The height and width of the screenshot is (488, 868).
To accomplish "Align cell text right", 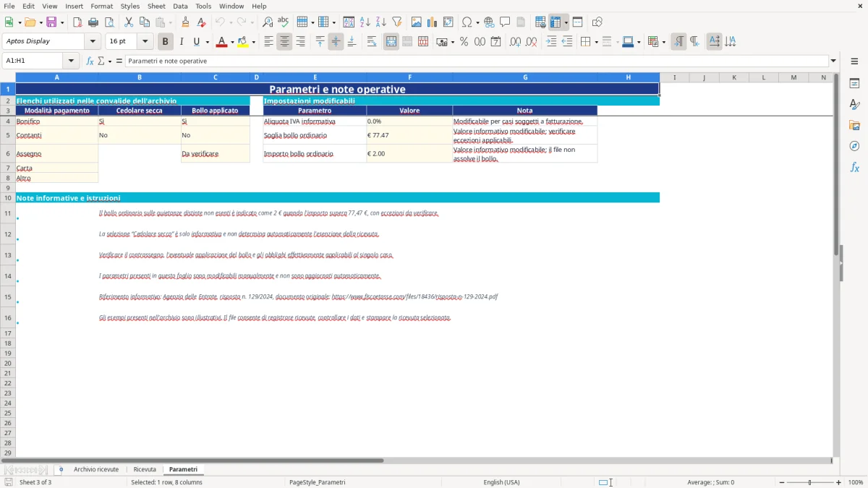I will (x=300, y=42).
